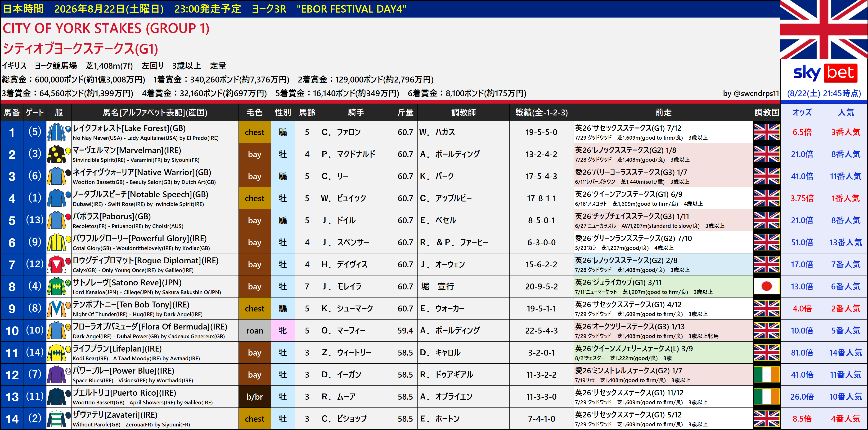Click the UK flag in Lifeplan's row
This screenshot has width=868, height=430.
point(767,352)
